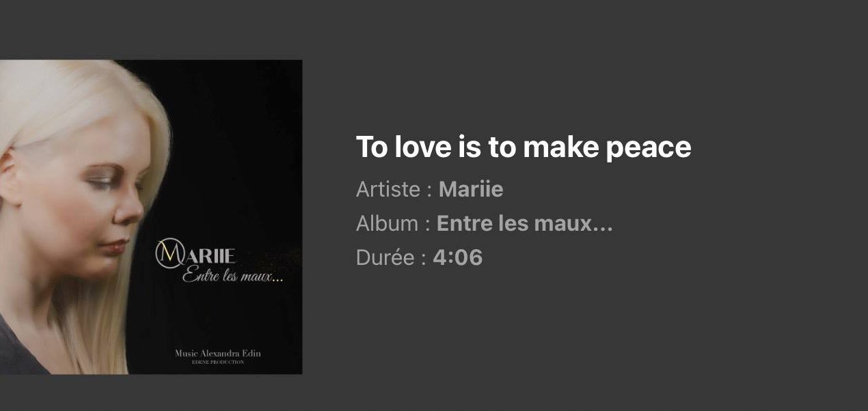Click the 4:06 duration value
The width and height of the screenshot is (868, 411).
coord(458,257)
